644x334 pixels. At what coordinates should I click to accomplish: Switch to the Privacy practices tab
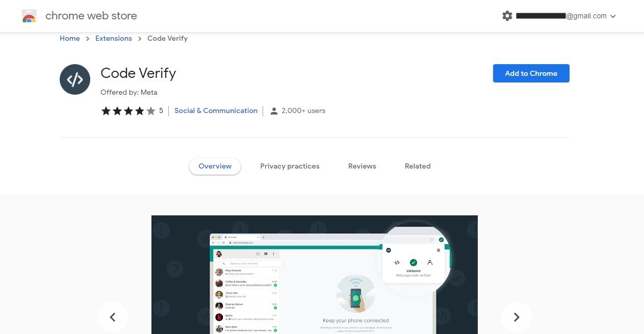[290, 166]
